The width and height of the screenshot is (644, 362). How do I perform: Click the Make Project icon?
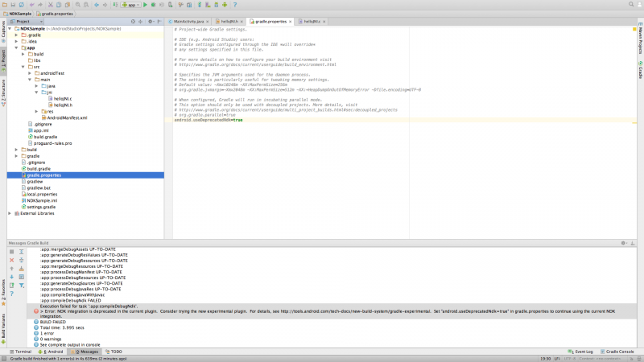pos(115,5)
